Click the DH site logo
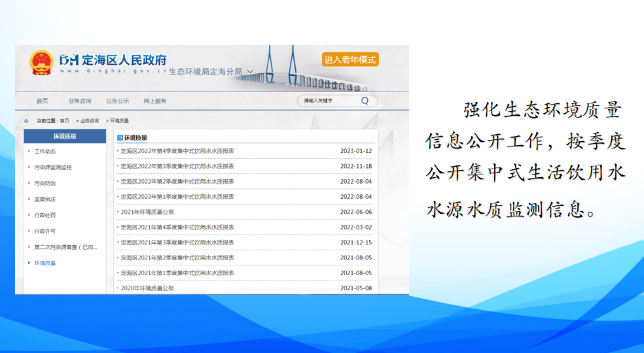 click(x=69, y=59)
